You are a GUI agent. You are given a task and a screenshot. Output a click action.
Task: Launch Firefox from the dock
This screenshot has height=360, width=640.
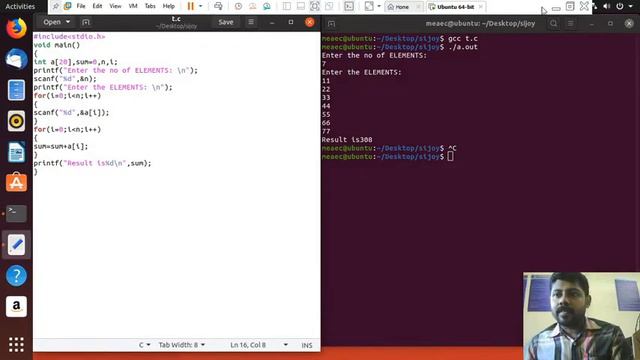pos(16,28)
